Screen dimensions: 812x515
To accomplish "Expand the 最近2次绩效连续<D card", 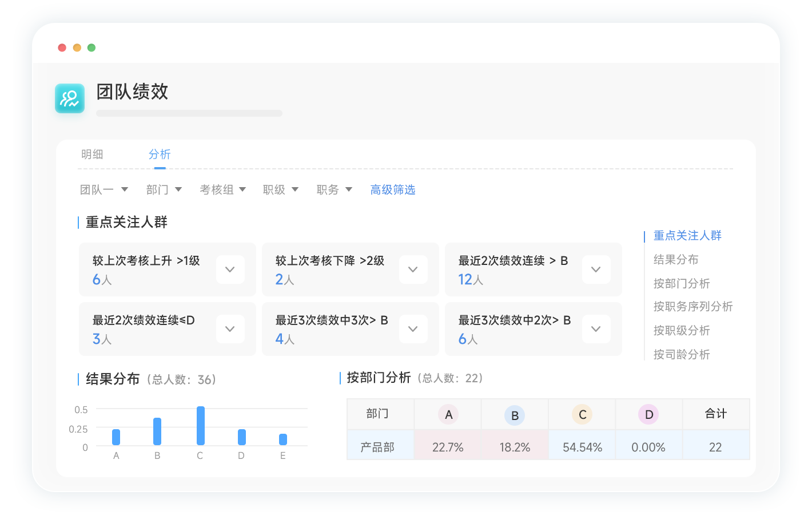I will 230,329.
